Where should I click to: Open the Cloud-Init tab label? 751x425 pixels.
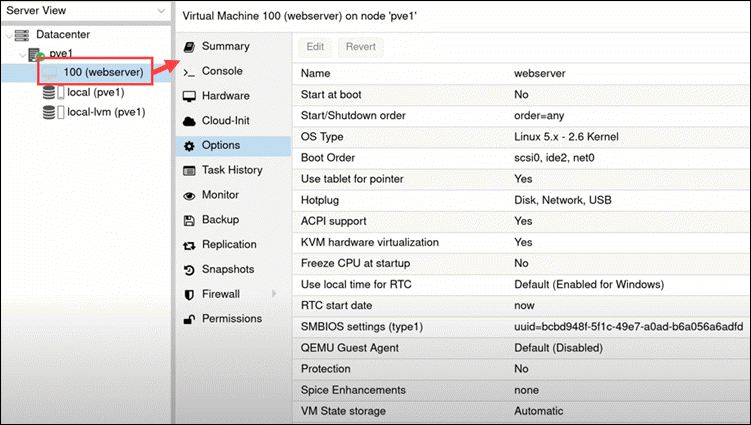coord(226,120)
